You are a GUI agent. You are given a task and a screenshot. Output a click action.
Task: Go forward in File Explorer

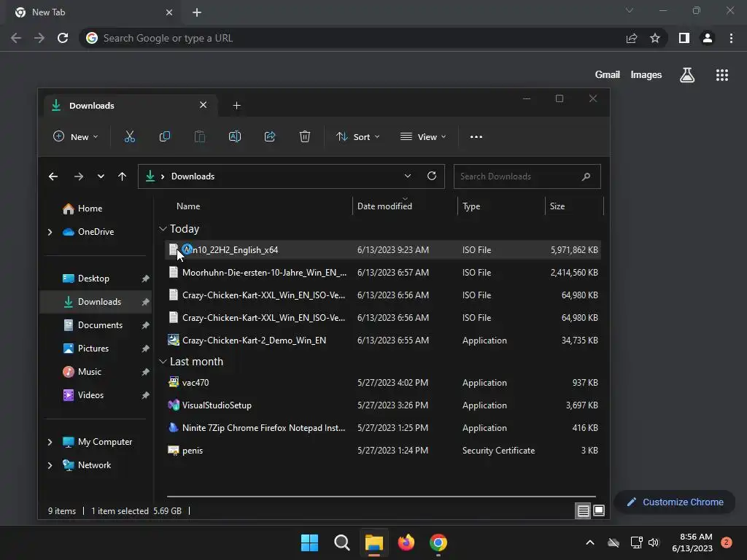pos(79,176)
